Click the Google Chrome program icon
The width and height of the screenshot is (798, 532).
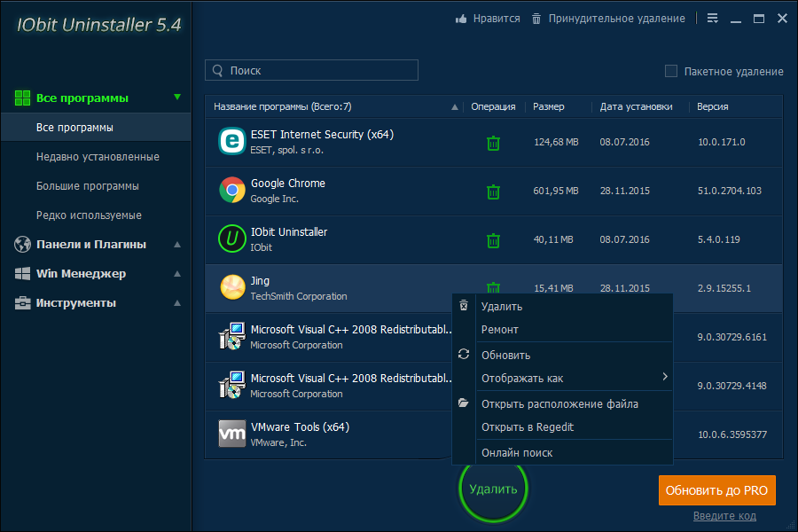[232, 190]
